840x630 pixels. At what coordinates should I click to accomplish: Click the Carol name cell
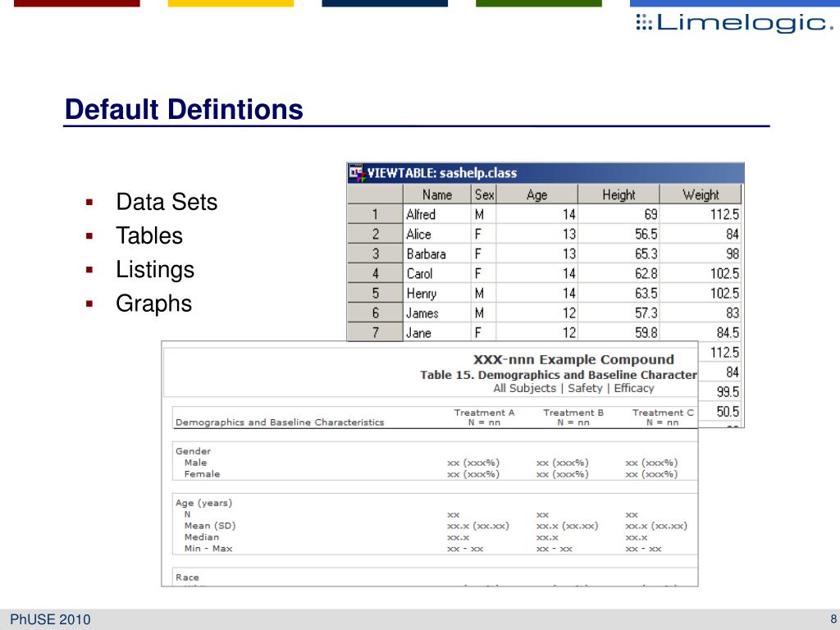click(437, 274)
